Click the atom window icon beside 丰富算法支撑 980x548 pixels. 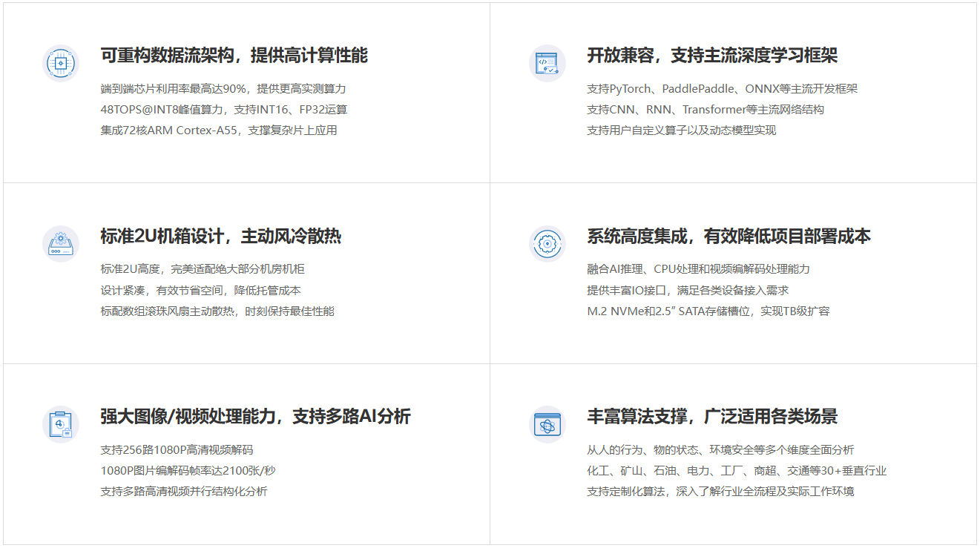547,424
